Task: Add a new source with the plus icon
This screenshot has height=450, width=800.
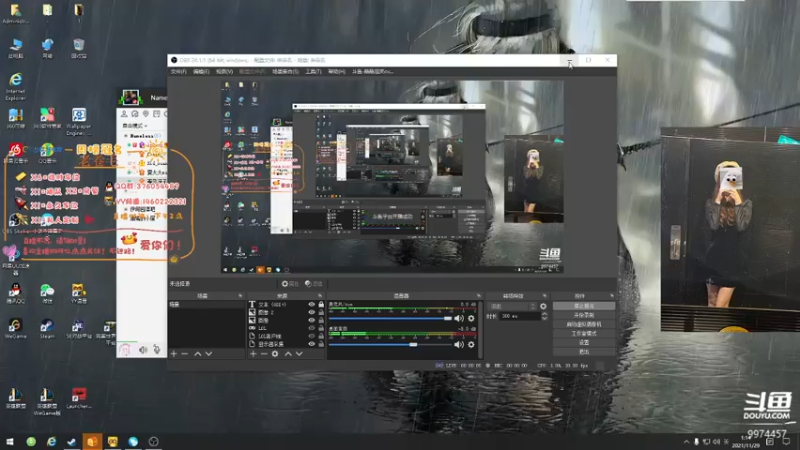Action: (x=253, y=354)
